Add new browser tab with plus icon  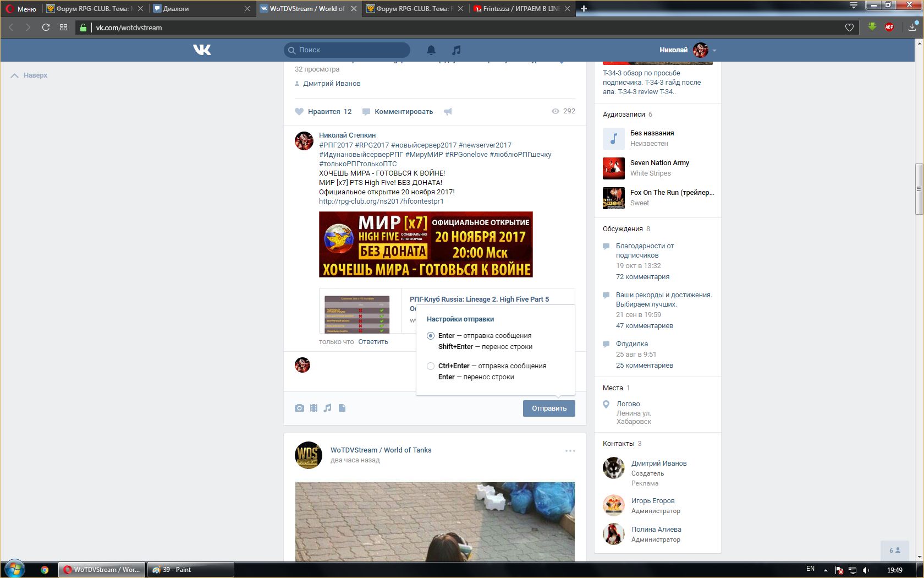tap(584, 8)
